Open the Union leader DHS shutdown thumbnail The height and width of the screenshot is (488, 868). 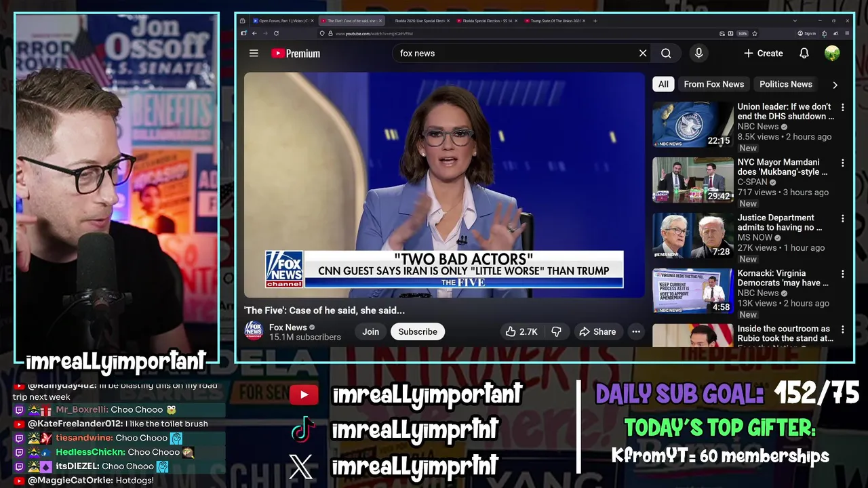(693, 125)
